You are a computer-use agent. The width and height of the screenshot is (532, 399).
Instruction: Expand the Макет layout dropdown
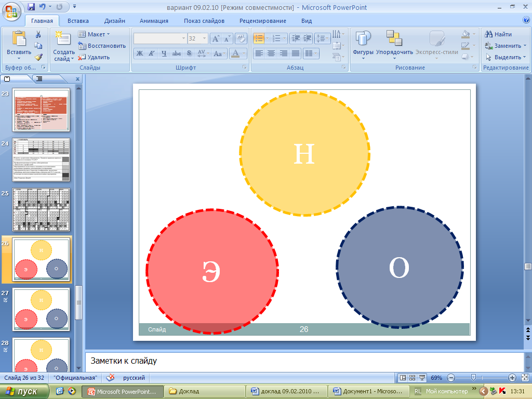(94, 34)
